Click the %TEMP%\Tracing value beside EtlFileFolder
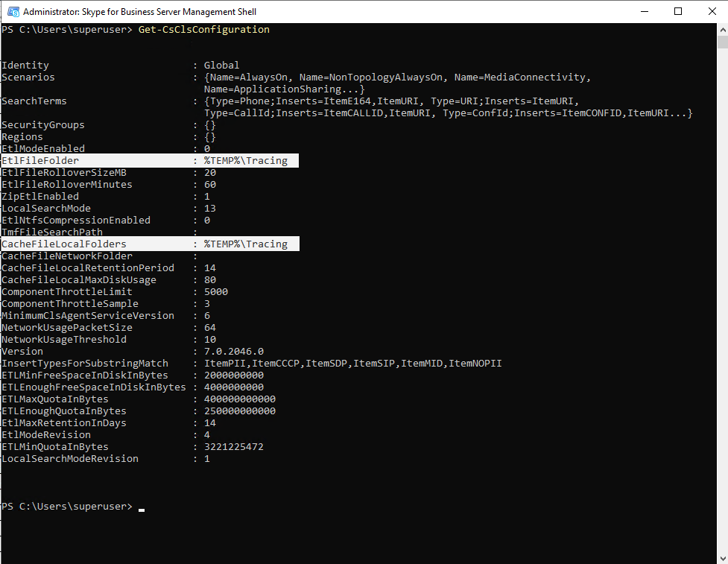 point(246,161)
